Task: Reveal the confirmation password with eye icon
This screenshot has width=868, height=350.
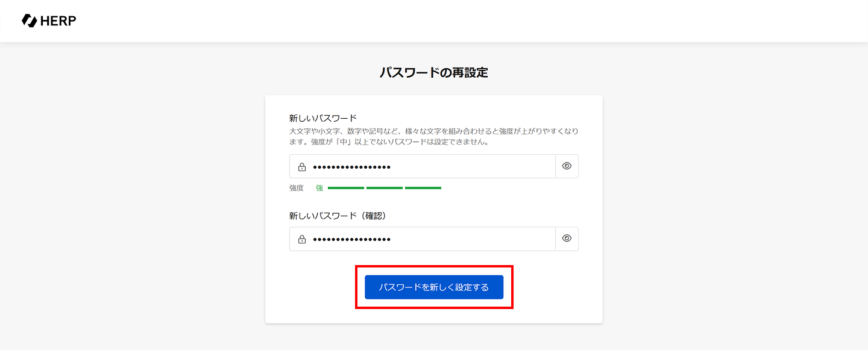Action: [x=567, y=239]
